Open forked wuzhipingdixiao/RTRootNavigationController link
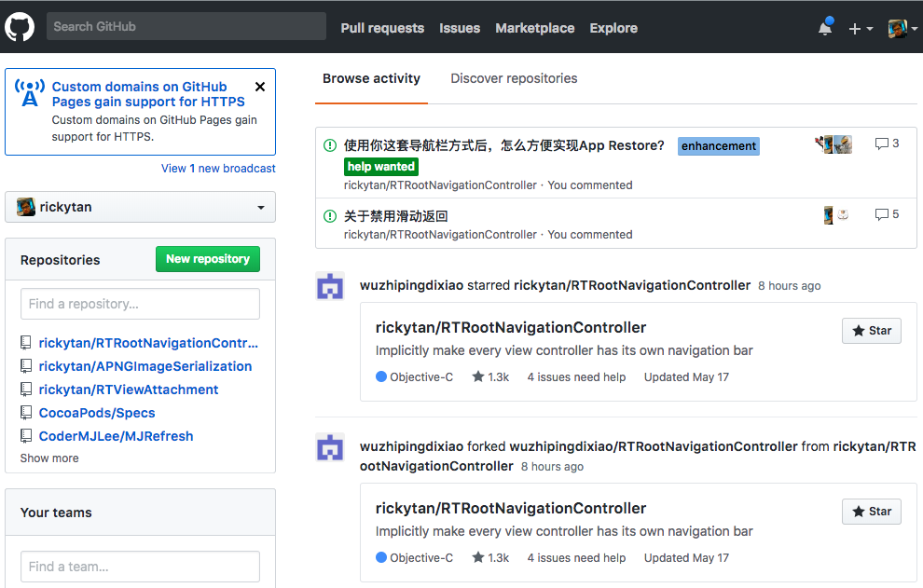 (x=654, y=446)
